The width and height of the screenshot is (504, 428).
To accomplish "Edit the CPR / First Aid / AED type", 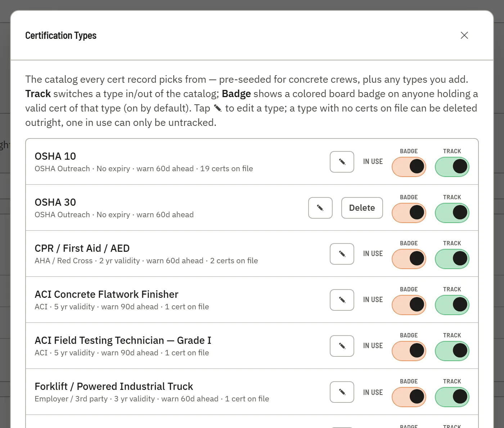I will 342,254.
